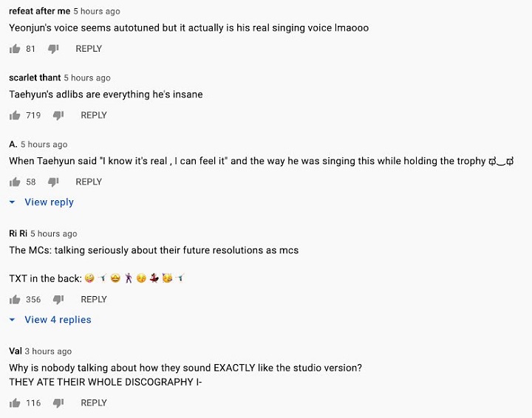
Task: Reply to Val's comment
Action: pyautogui.click(x=94, y=402)
